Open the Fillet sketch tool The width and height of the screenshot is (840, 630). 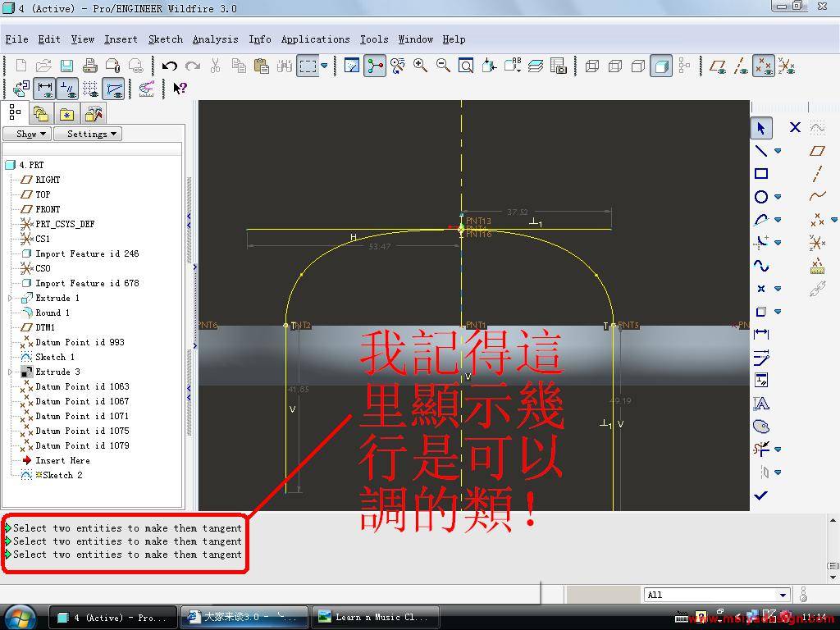coord(760,242)
